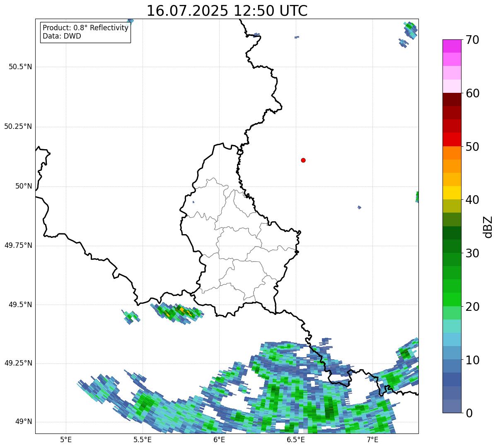This screenshot has width=498, height=448.
Task: Click the colorbar 30 tick label
Action: click(x=472, y=253)
